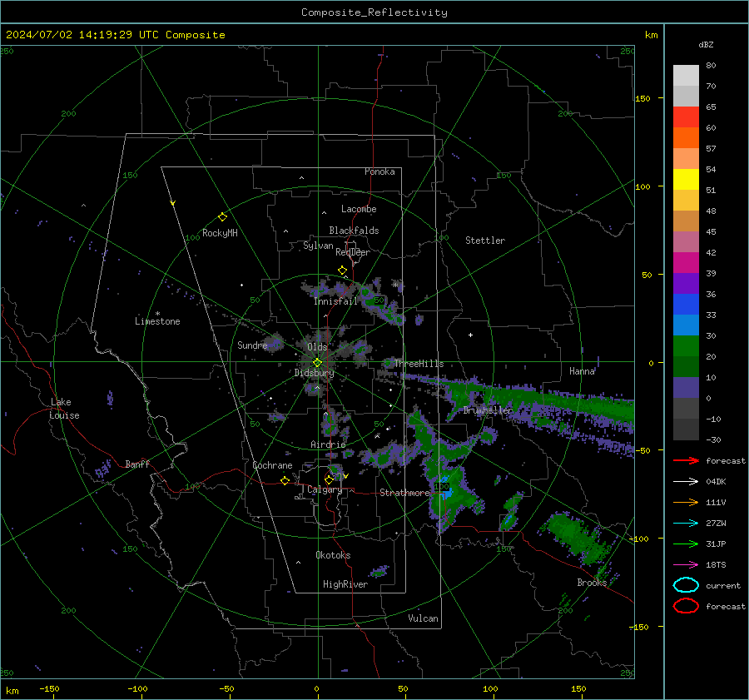Click the ThreeHills label
The image size is (749, 700).
(419, 364)
